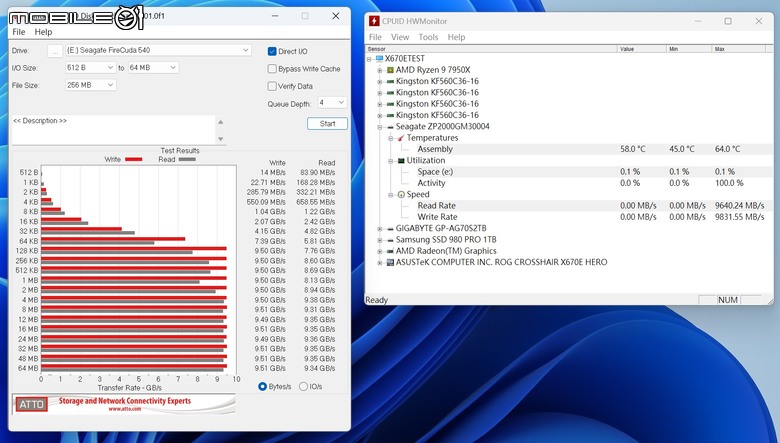The width and height of the screenshot is (780, 443).
Task: Click the first Kingston KF560C36-16 memory icon
Action: pyautogui.click(x=390, y=82)
